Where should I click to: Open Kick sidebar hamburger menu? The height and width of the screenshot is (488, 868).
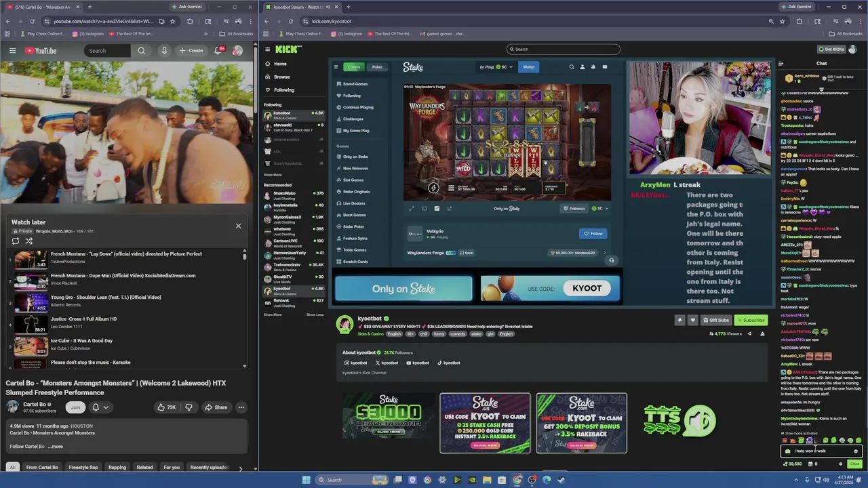point(268,49)
